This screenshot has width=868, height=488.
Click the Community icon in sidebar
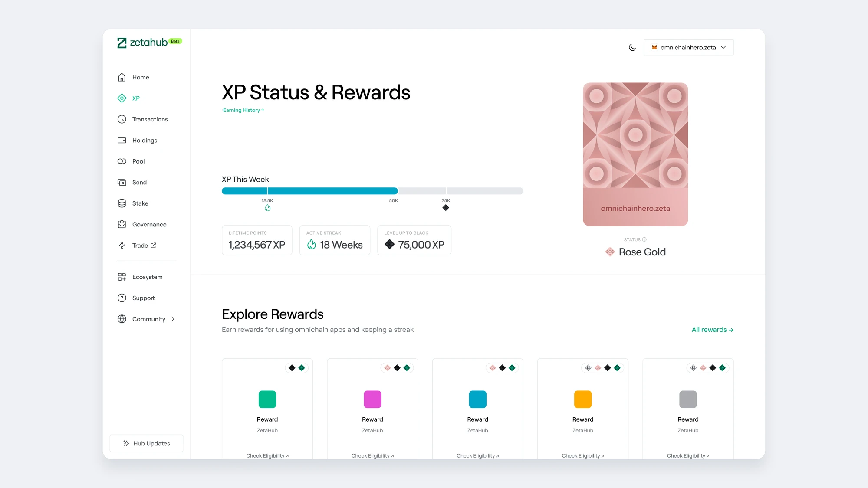pyautogui.click(x=122, y=319)
